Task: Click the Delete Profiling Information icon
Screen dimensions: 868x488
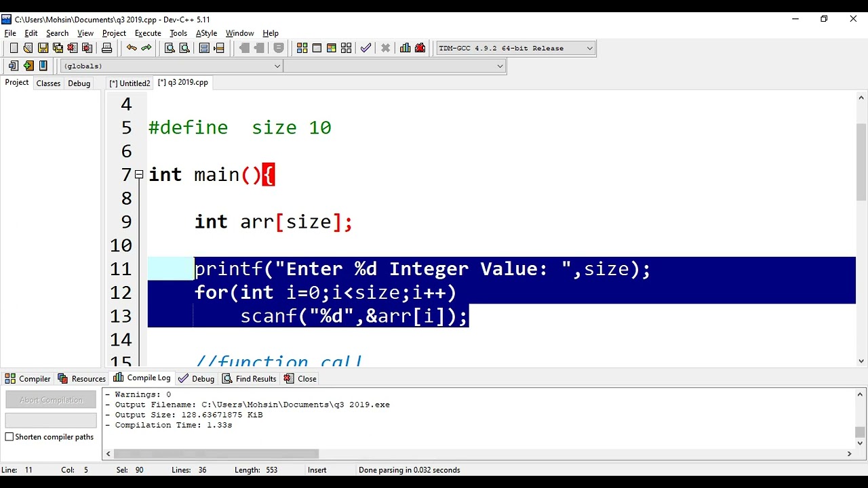Action: point(420,48)
